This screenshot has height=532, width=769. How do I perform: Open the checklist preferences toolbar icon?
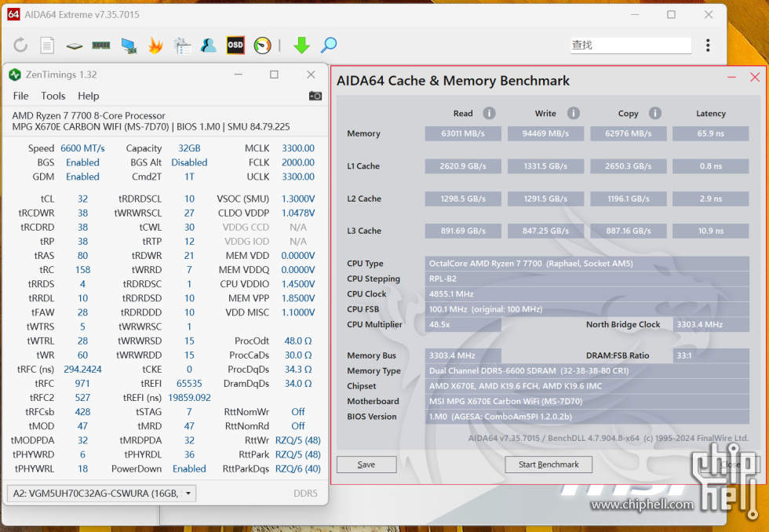tap(182, 45)
